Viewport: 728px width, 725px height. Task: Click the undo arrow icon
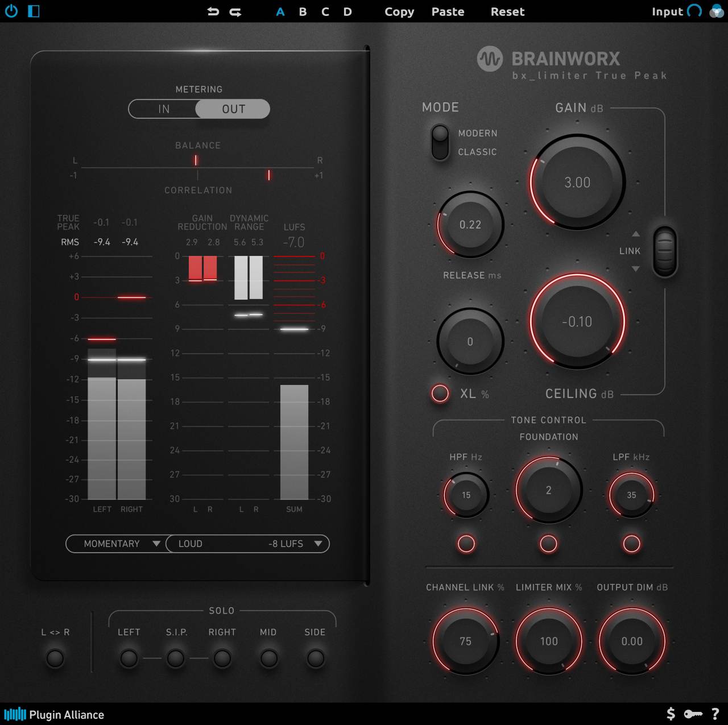213,11
